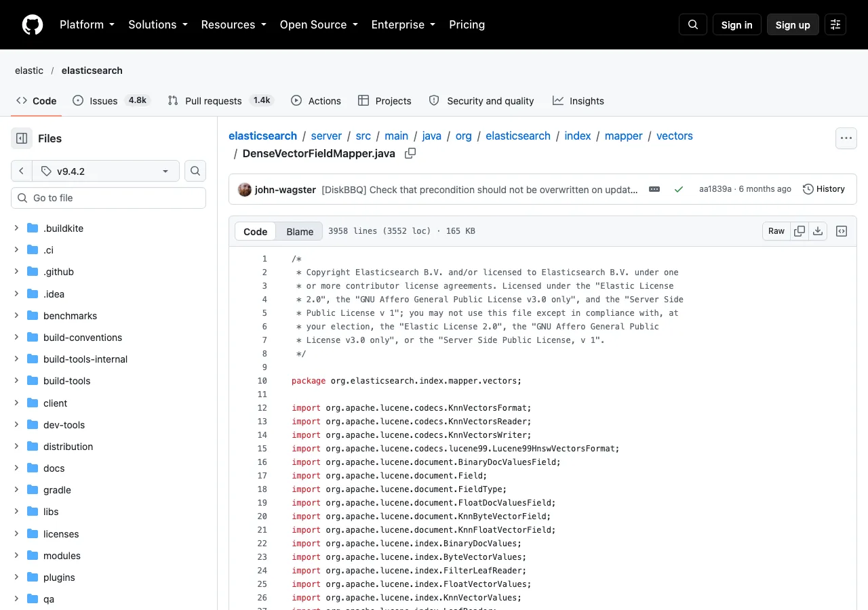This screenshot has width=868, height=610.
Task: Select line number 10
Action: pos(262,381)
